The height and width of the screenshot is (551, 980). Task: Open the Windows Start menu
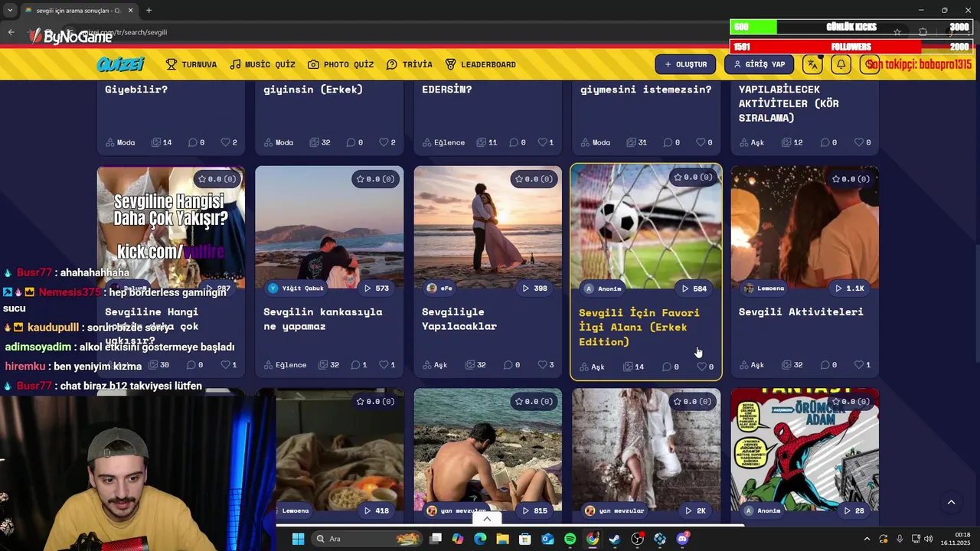[298, 539]
